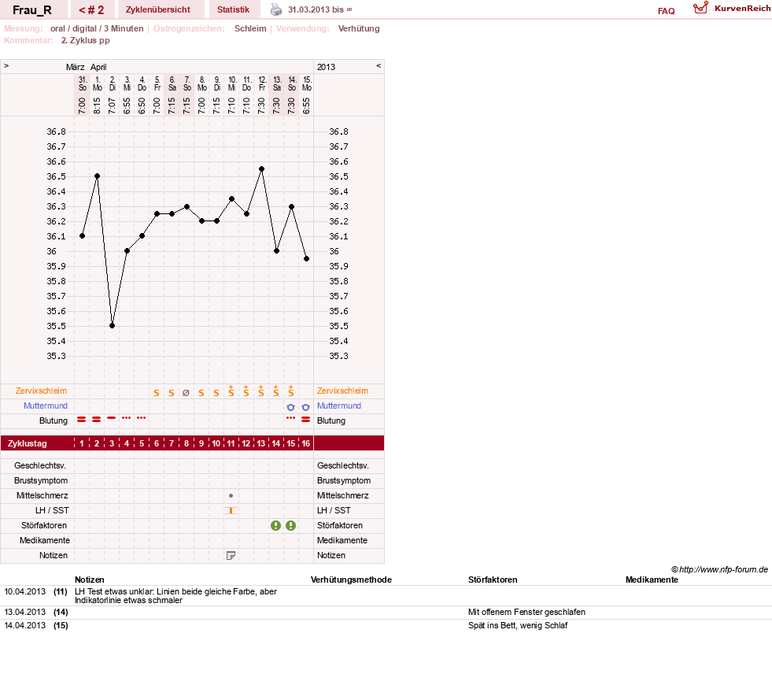Click the left Muttermund row label
The width and height of the screenshot is (772, 700).
(x=46, y=406)
